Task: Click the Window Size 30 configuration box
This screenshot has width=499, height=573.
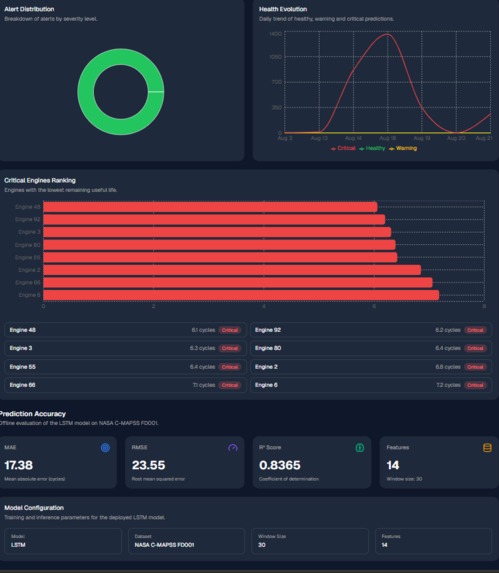Action: point(310,541)
